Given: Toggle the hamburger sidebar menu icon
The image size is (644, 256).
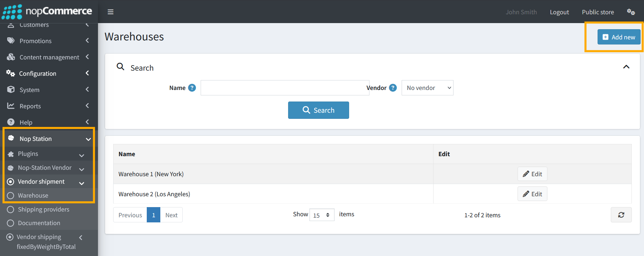Looking at the screenshot, I should [110, 12].
